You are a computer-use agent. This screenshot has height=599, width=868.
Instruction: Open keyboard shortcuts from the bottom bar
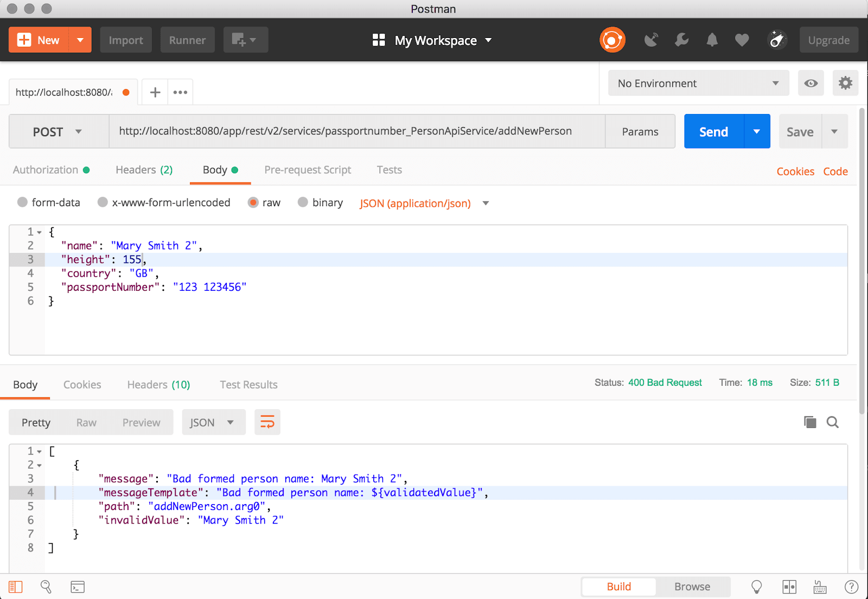tap(819, 587)
